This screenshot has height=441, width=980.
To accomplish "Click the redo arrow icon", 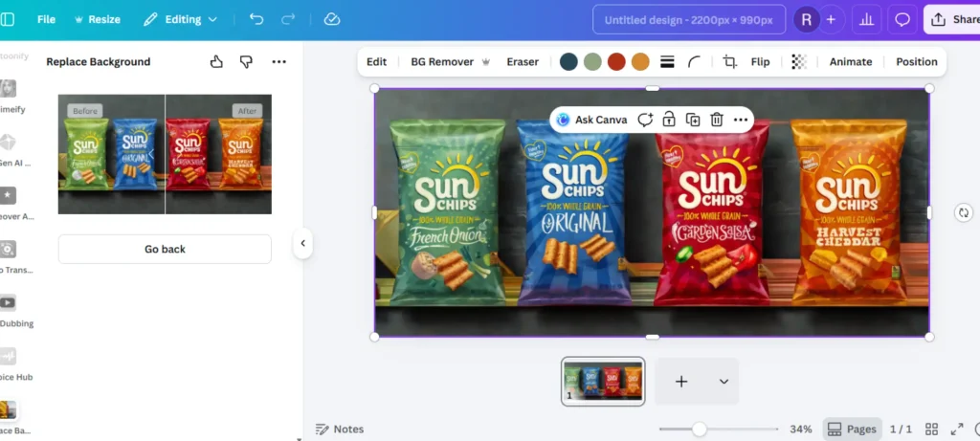I will click(x=288, y=19).
